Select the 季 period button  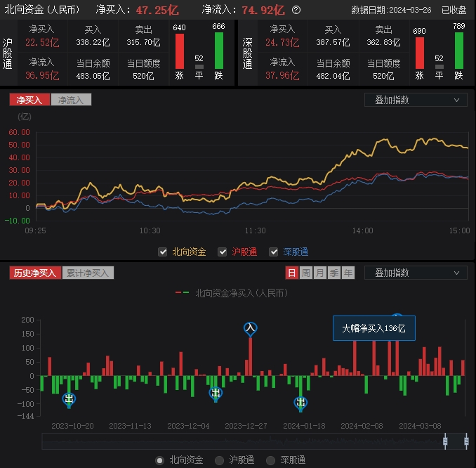coord(334,273)
